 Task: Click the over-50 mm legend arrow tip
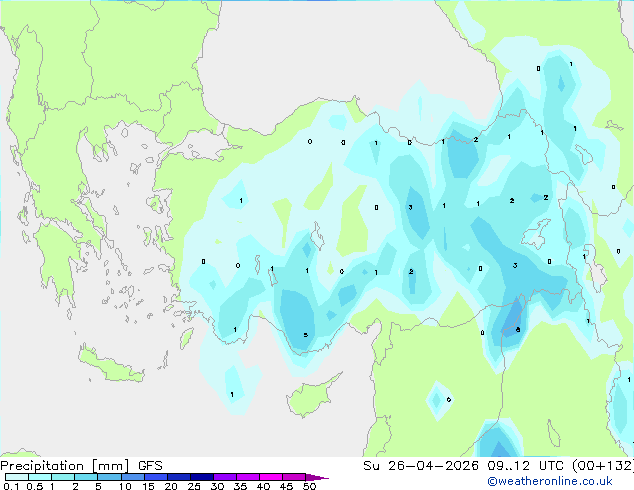pyautogui.click(x=317, y=477)
